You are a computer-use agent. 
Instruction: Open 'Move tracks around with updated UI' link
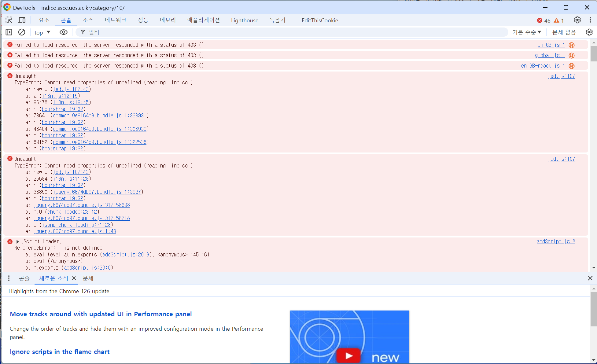tap(101, 314)
